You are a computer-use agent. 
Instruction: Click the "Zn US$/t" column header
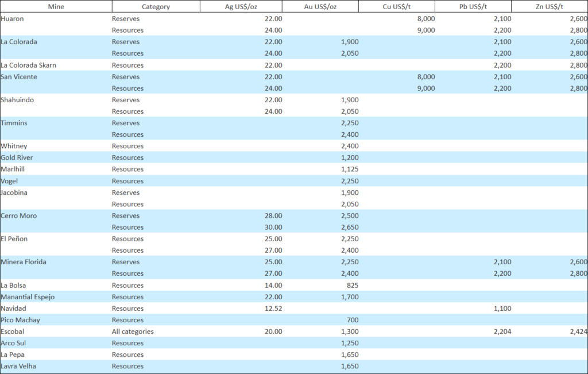click(x=549, y=7)
